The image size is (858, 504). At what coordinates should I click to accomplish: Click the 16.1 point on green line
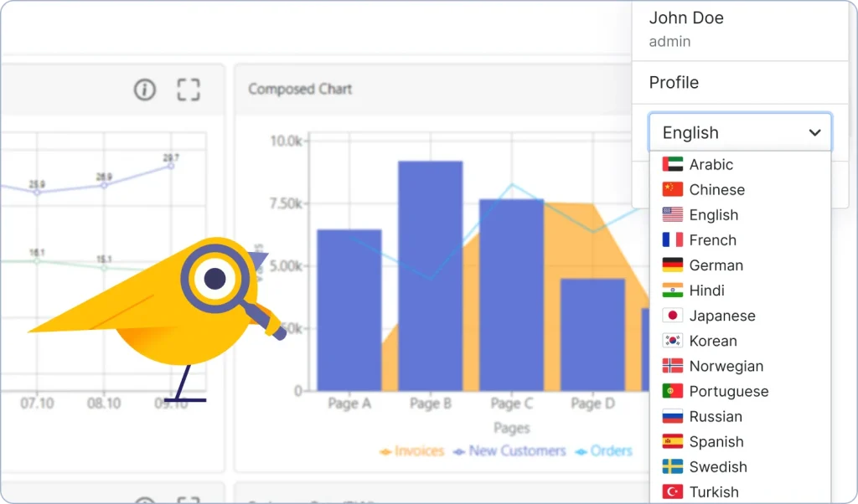coord(37,260)
